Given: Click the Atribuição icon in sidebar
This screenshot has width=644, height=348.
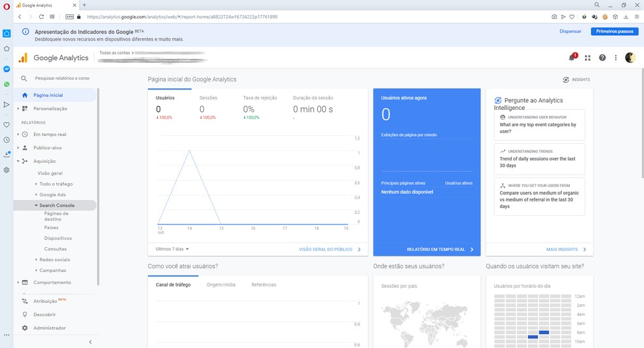Looking at the screenshot, I should (25, 301).
